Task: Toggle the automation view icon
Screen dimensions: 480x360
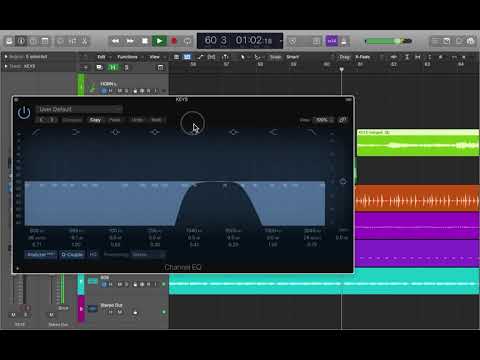Action: [200, 57]
